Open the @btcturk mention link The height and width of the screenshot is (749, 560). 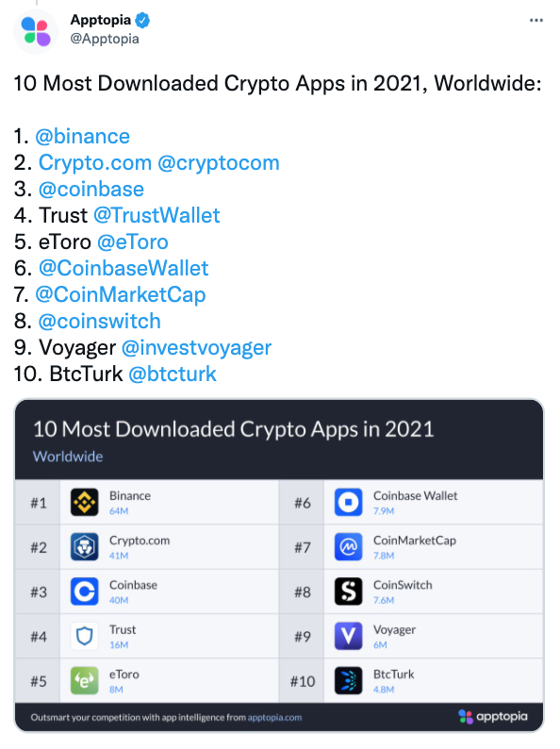(x=173, y=374)
